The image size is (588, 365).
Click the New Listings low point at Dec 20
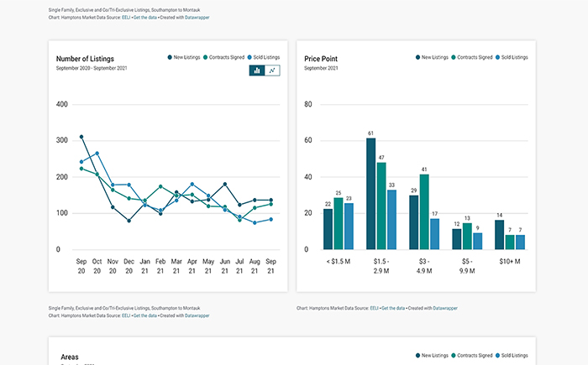pyautogui.click(x=129, y=221)
